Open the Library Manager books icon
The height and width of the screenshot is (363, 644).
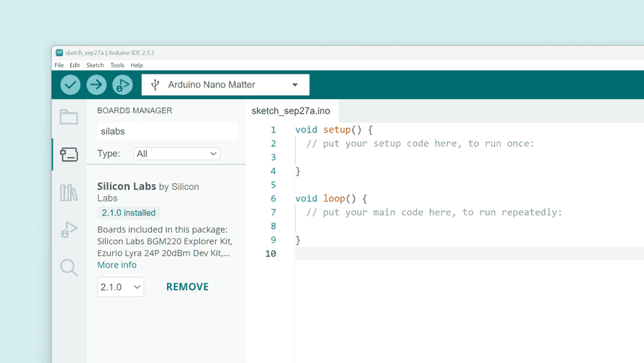pos(69,192)
